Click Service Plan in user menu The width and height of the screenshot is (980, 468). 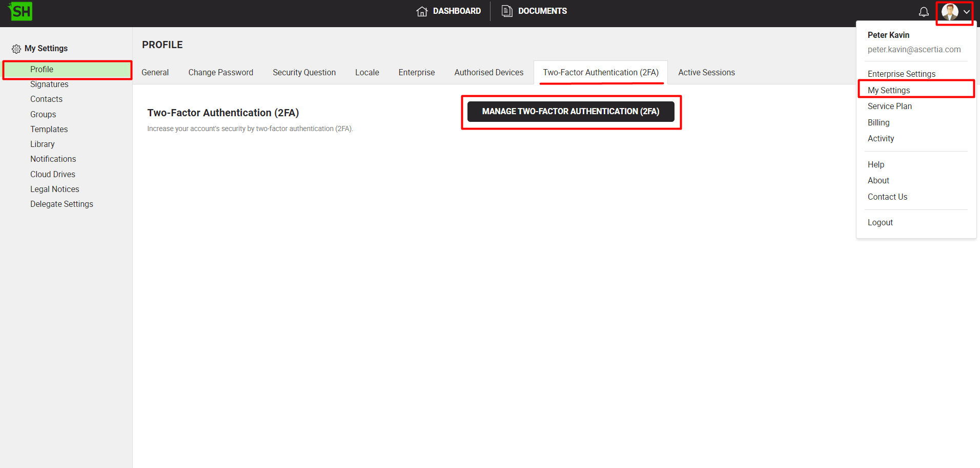tap(889, 107)
